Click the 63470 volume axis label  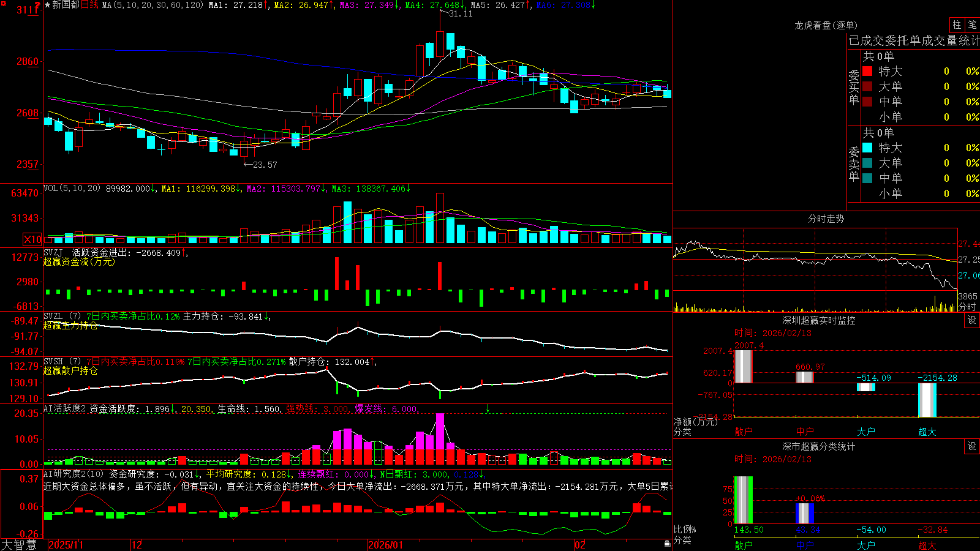point(24,193)
